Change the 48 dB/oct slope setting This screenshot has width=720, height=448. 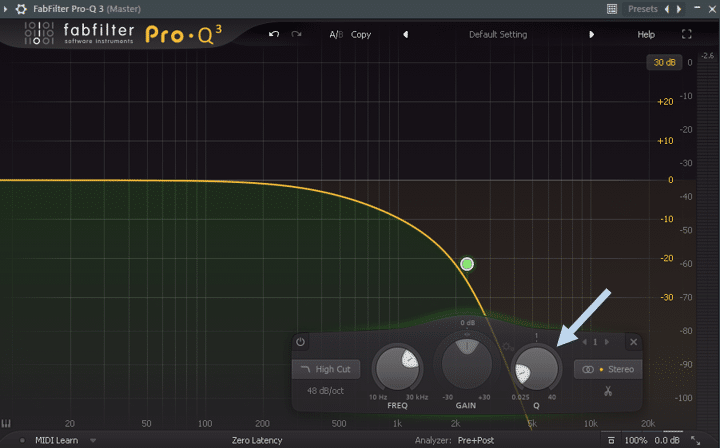coord(325,391)
